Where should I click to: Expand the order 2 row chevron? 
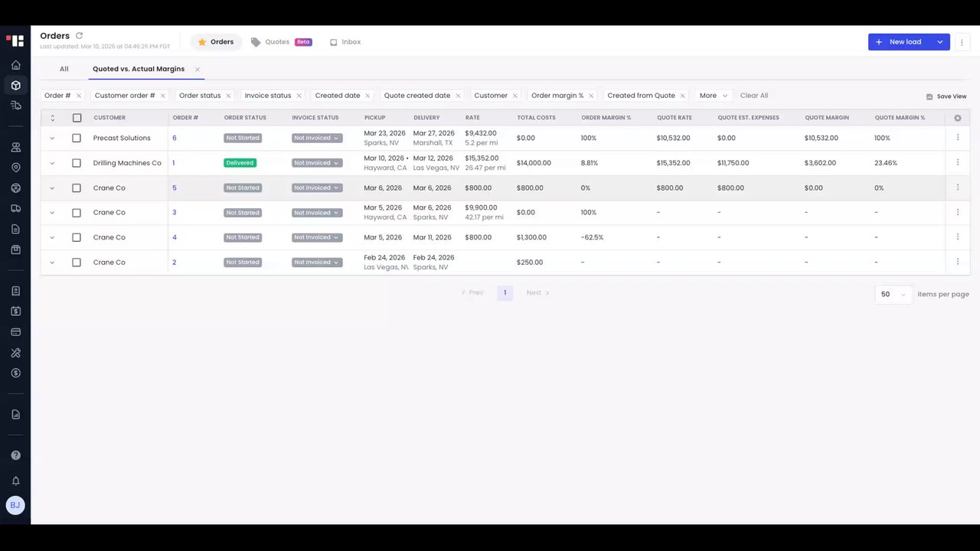[x=52, y=262]
